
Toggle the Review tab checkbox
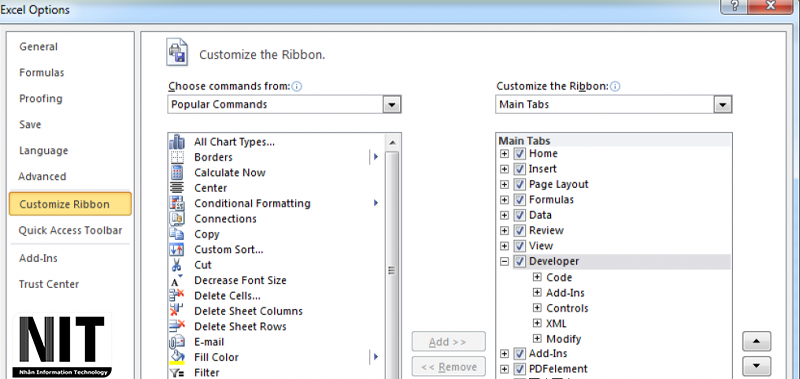point(519,231)
